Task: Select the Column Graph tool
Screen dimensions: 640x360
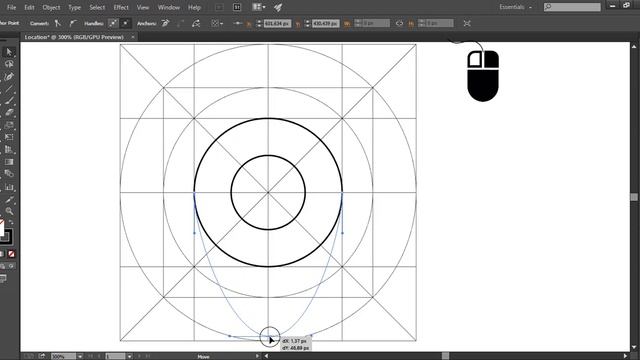Action: pyautogui.click(x=9, y=187)
